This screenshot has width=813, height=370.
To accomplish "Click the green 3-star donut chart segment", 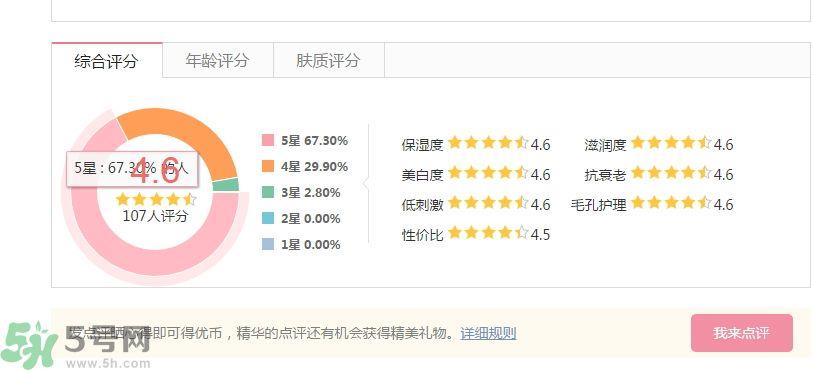I will (226, 185).
